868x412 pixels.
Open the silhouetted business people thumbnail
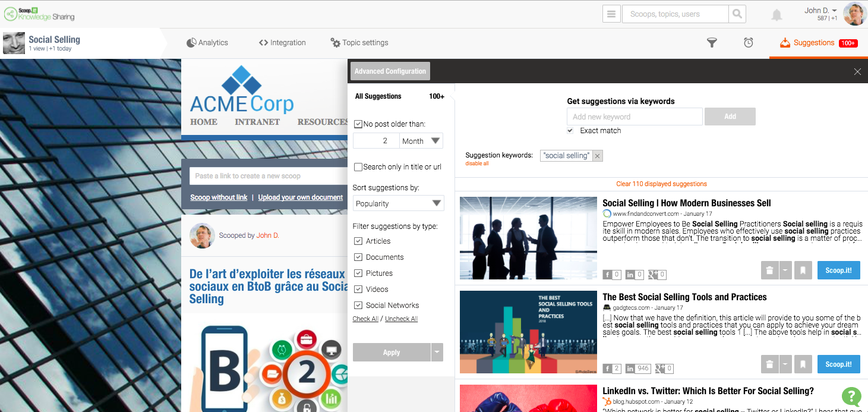528,238
